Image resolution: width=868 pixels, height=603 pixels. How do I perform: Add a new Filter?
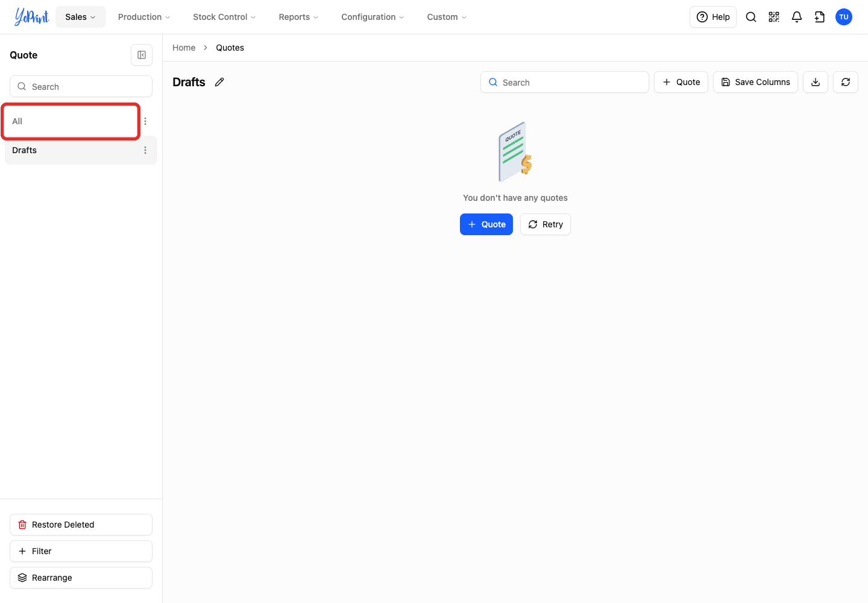coord(81,551)
